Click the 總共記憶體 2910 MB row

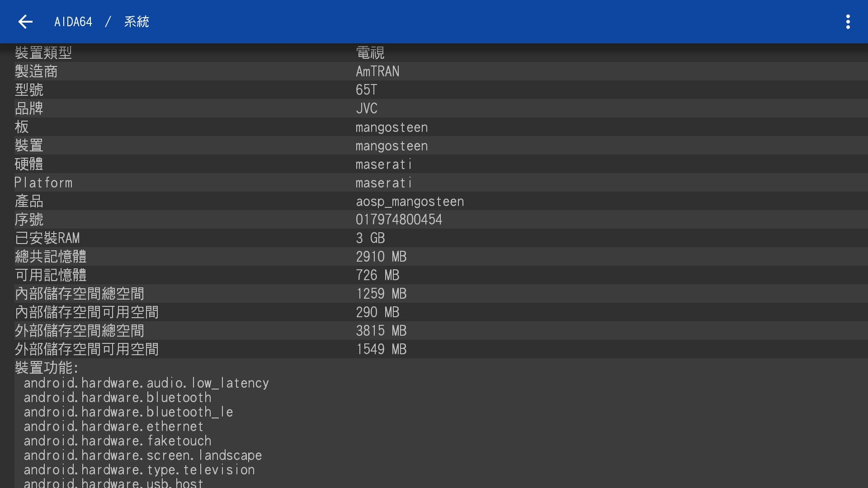coord(434,257)
